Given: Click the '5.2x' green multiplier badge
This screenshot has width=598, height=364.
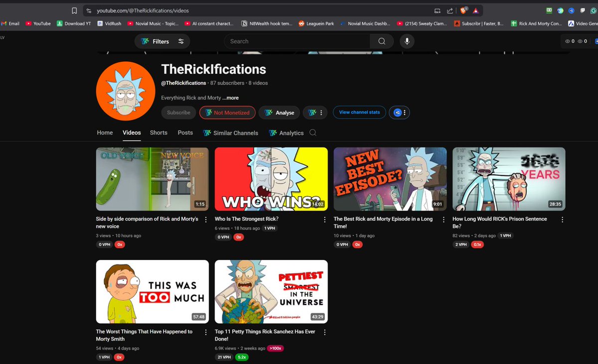Looking at the screenshot, I should [x=243, y=357].
